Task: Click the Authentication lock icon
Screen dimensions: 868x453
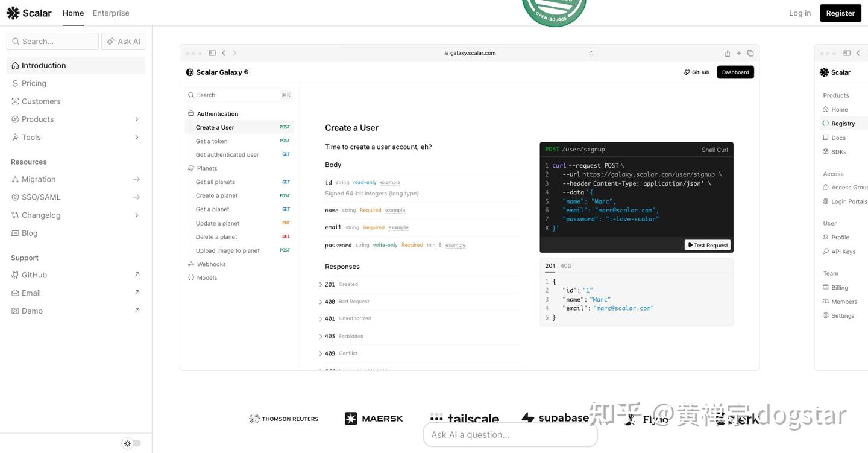Action: tap(191, 113)
